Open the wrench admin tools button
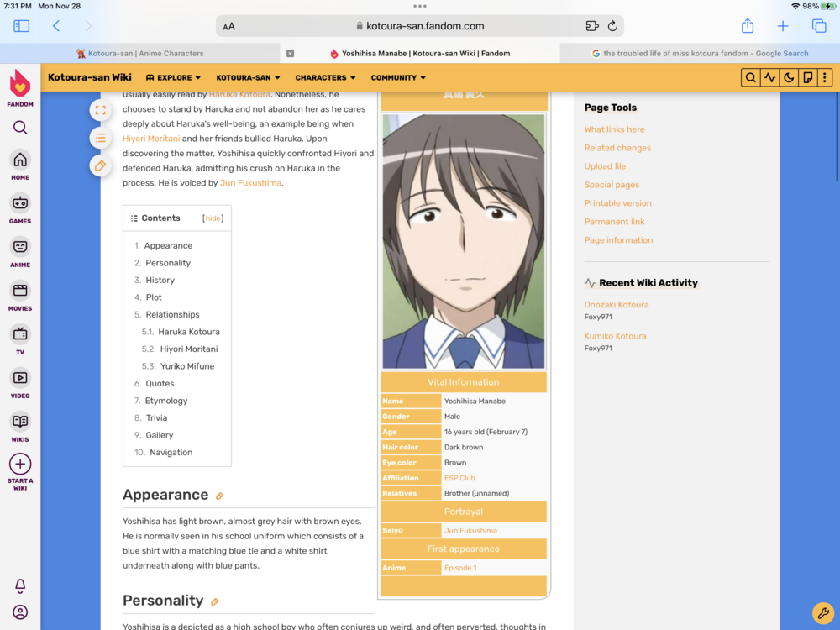The image size is (840, 630). tap(823, 612)
